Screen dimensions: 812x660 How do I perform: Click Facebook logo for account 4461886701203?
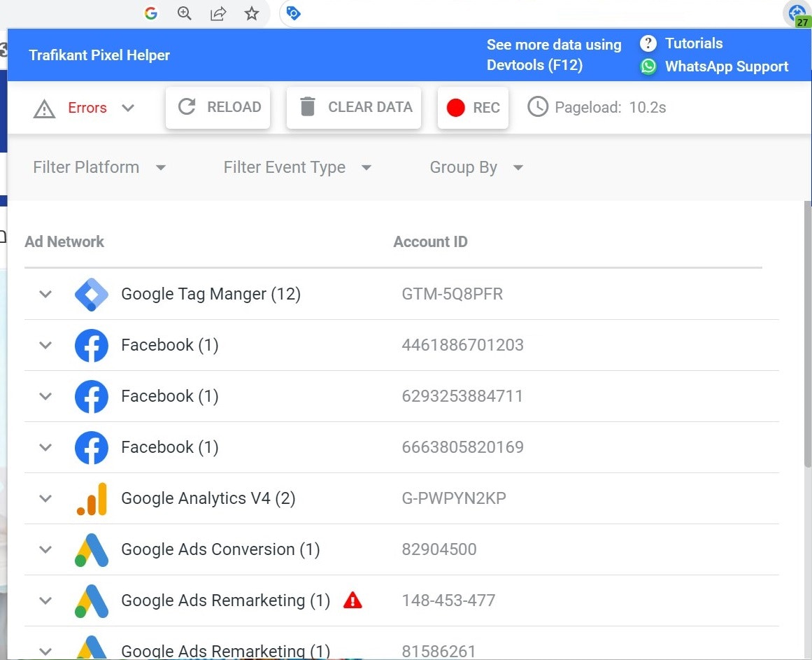point(91,346)
